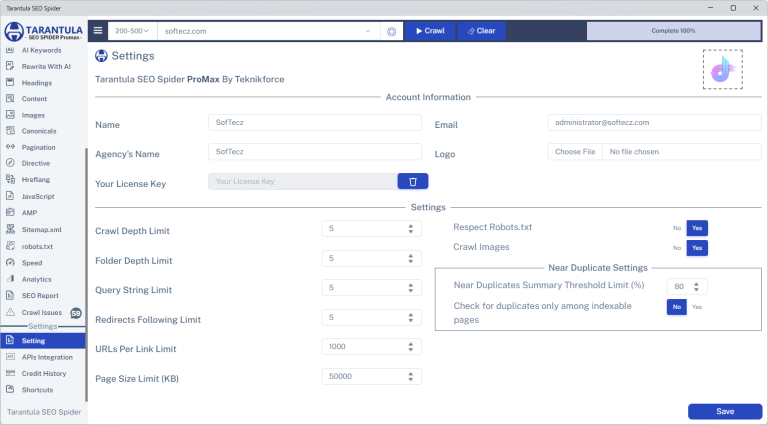The width and height of the screenshot is (768, 425).
Task: Adjust Redirects Following Limit stepper arrows
Action: coord(410,318)
